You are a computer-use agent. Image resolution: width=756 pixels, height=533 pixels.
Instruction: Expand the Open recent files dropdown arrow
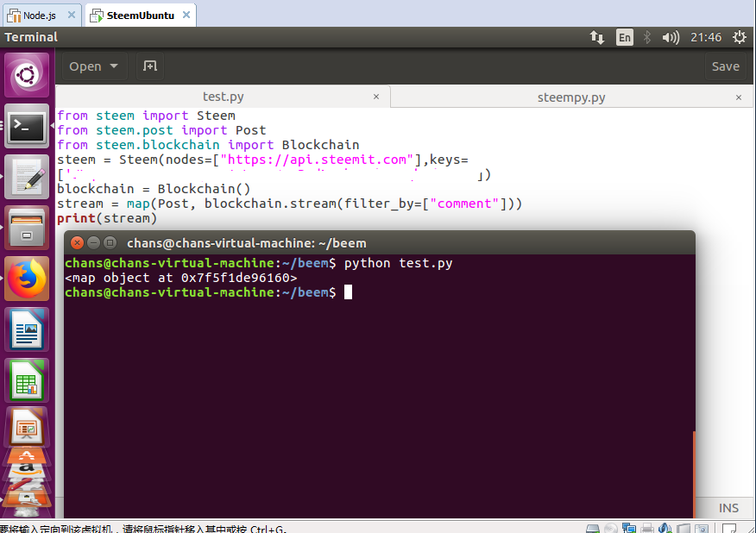pos(114,66)
